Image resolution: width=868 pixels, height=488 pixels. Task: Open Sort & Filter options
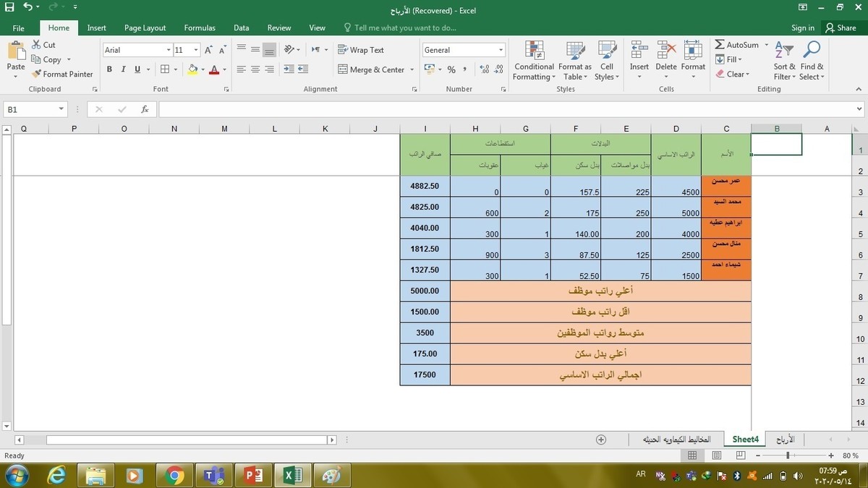(784, 60)
